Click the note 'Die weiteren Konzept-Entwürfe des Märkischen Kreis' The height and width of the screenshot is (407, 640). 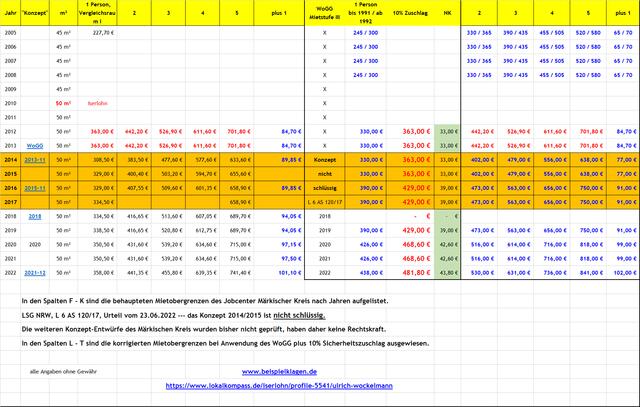(x=204, y=329)
